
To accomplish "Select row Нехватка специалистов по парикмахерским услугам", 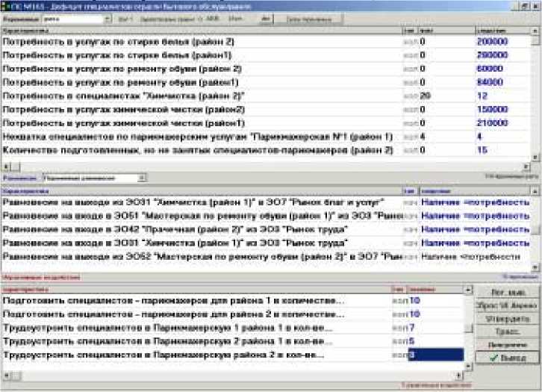I will (x=266, y=137).
